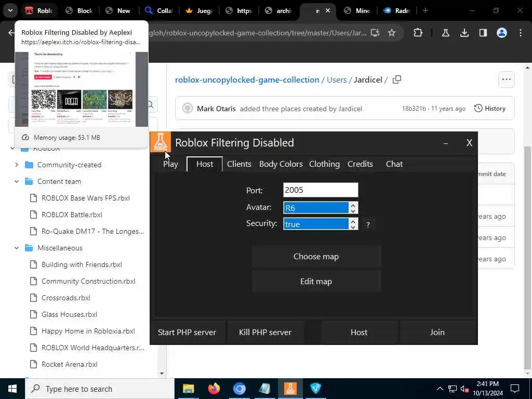Click the install app icon in address bar
The image size is (532, 399).
click(375, 33)
